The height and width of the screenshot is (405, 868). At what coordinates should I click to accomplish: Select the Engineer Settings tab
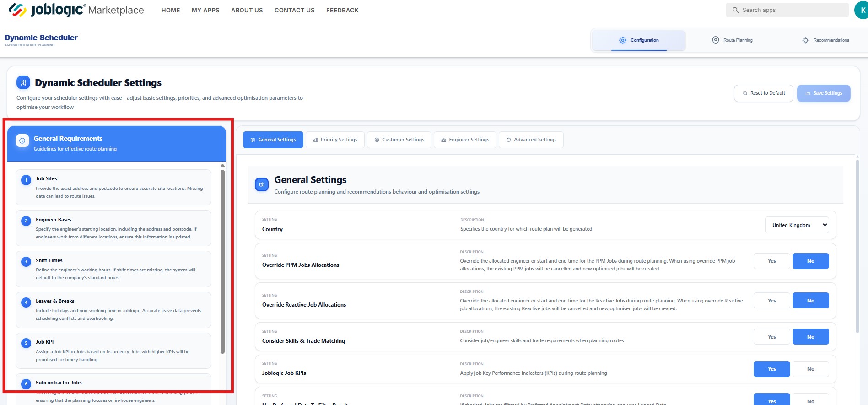465,140
